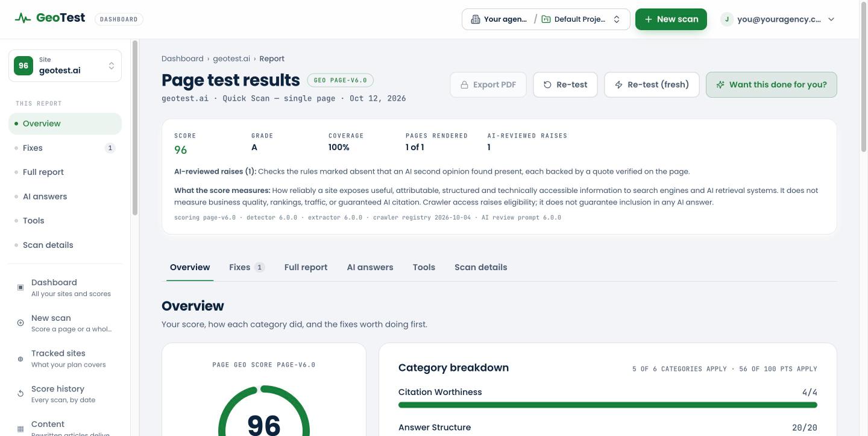Expand the site selector geotest.ai dropdown

[x=65, y=66]
